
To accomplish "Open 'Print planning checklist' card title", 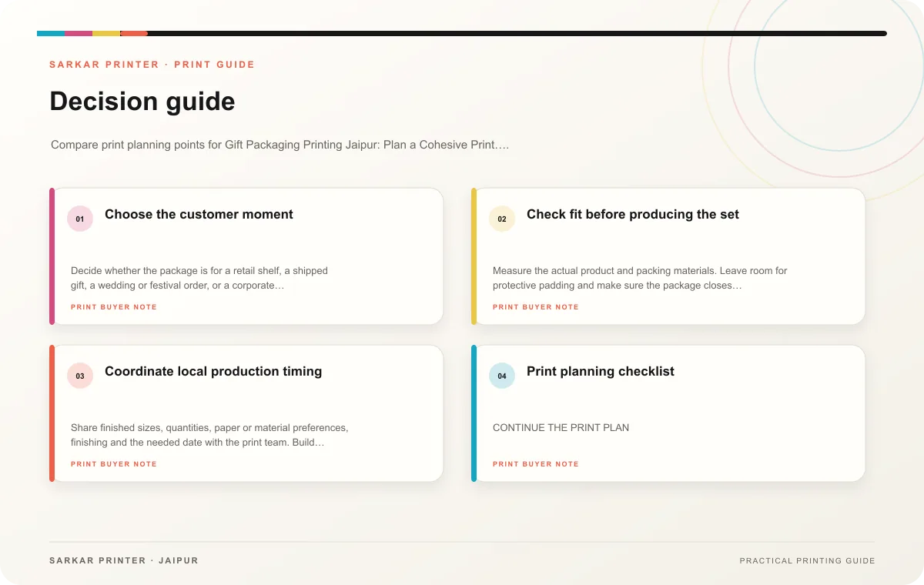I will click(601, 372).
